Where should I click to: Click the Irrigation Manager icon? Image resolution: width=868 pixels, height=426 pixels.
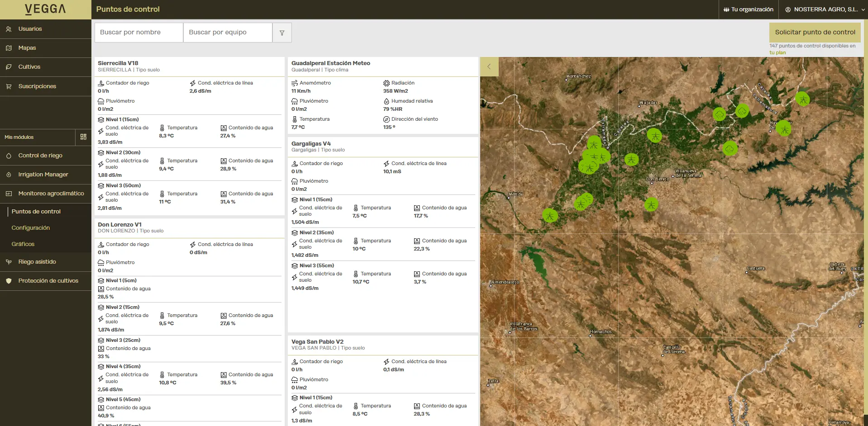click(9, 175)
